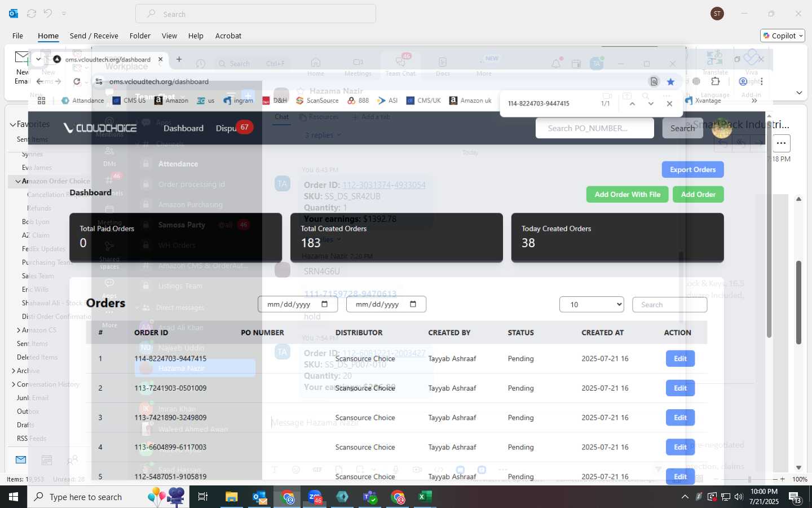This screenshot has height=508, width=812.
Task: Open ScanSource bookmark
Action: click(317, 100)
